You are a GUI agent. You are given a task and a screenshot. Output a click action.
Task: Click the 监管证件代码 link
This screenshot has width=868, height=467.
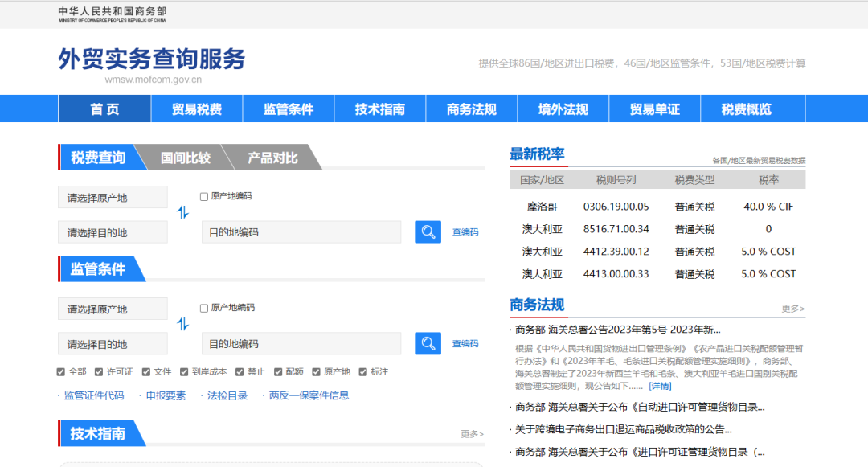pos(93,395)
